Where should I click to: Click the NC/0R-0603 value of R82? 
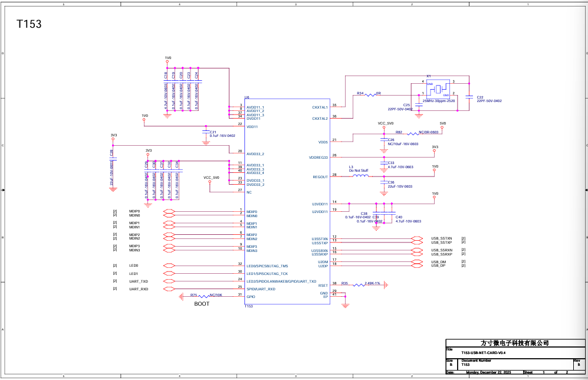click(429, 132)
